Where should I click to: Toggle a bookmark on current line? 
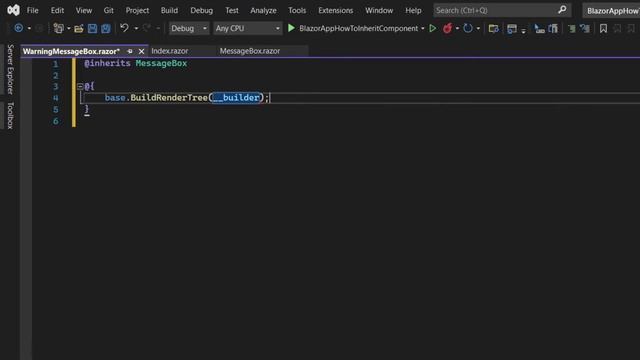point(603,28)
